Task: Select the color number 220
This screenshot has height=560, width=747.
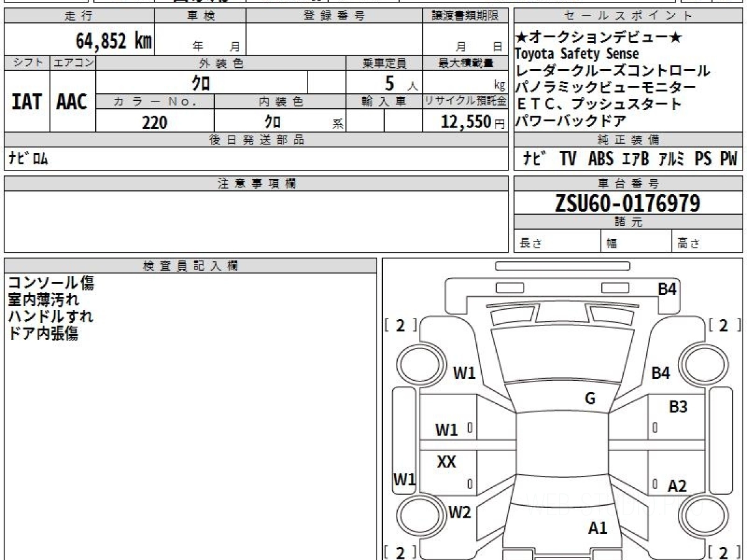Action: pyautogui.click(x=155, y=122)
